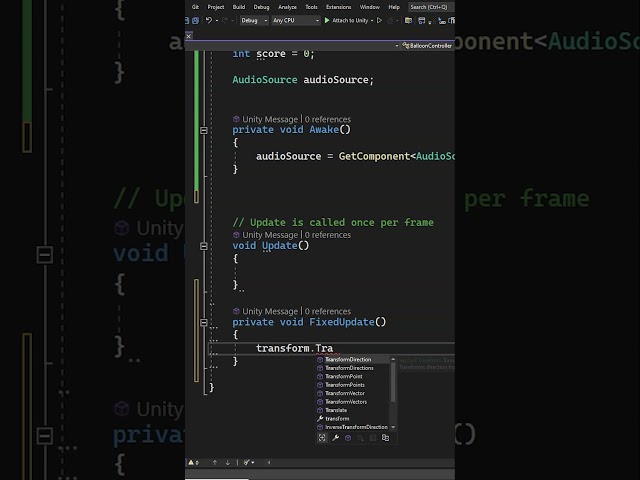This screenshot has width=640, height=480.
Task: Click '0 references' above Update
Action: (x=328, y=235)
